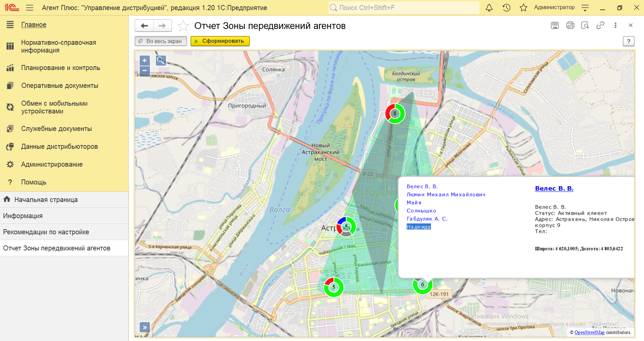Click cluster marker numbered 6

[x=422, y=285]
